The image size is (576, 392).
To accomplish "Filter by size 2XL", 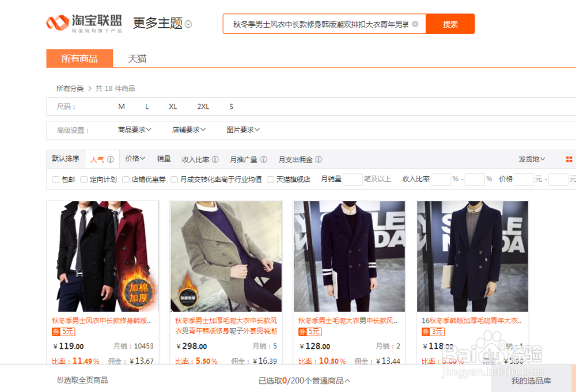I will point(203,106).
